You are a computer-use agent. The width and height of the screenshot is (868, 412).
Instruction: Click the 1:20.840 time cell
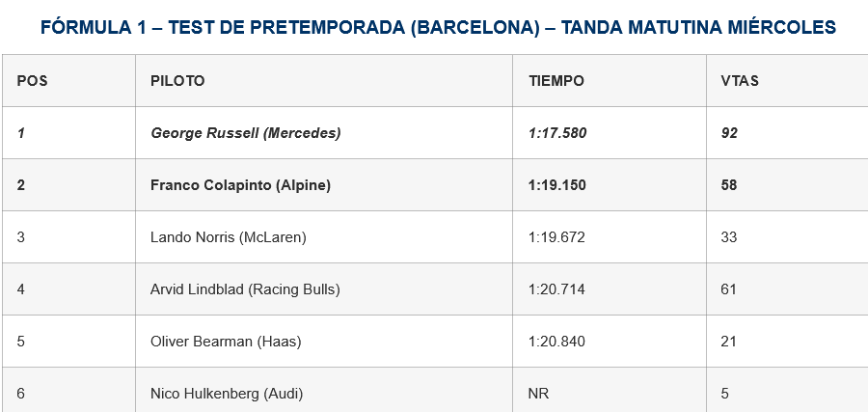coord(556,342)
